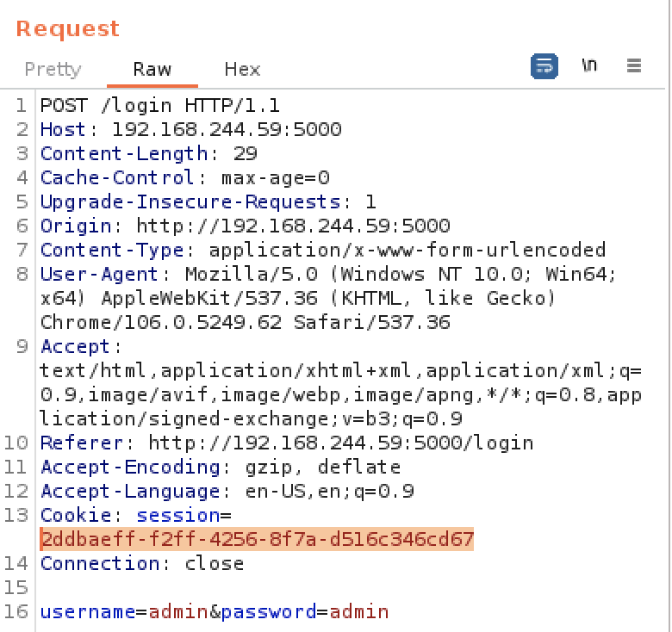
Task: Switch to the Raw tab
Action: 152,69
